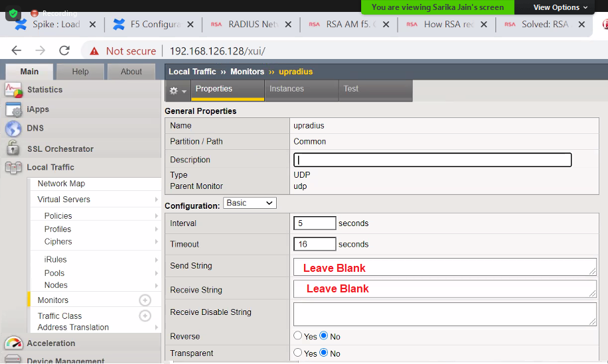
Task: Select No for Transparent option
Action: tap(324, 353)
